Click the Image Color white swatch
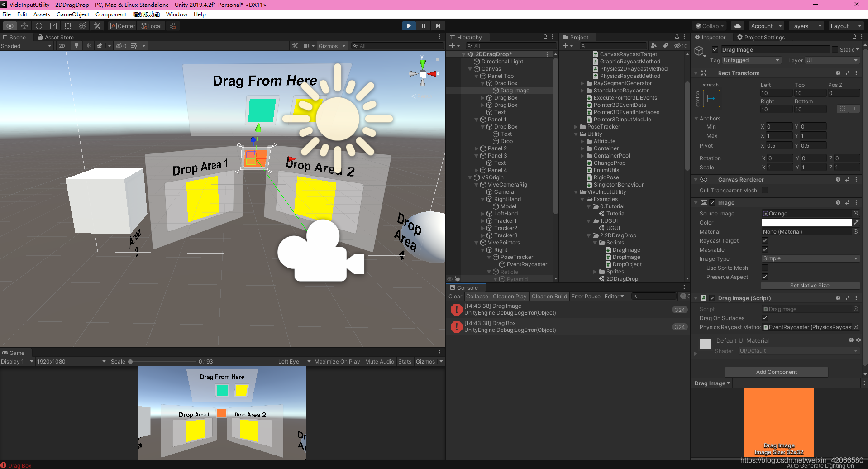868x469 pixels. (806, 222)
